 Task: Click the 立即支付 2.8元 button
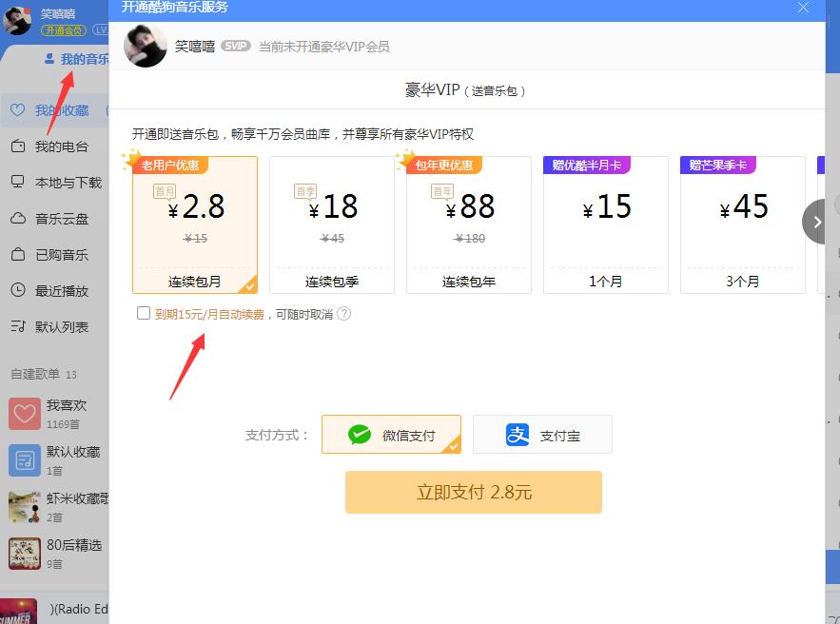(474, 492)
